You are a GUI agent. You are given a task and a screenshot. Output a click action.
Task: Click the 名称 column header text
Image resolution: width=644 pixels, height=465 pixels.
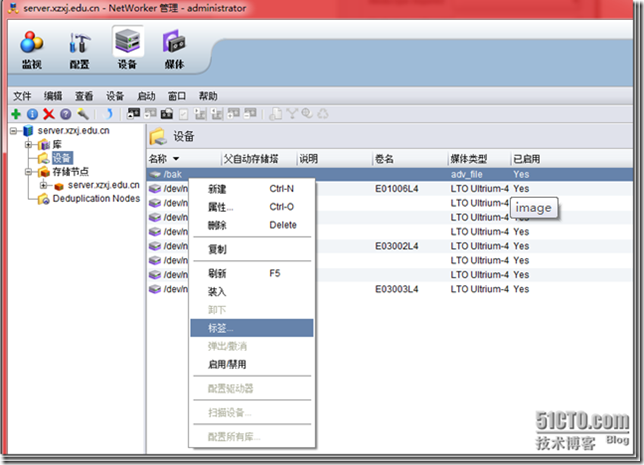coord(158,159)
